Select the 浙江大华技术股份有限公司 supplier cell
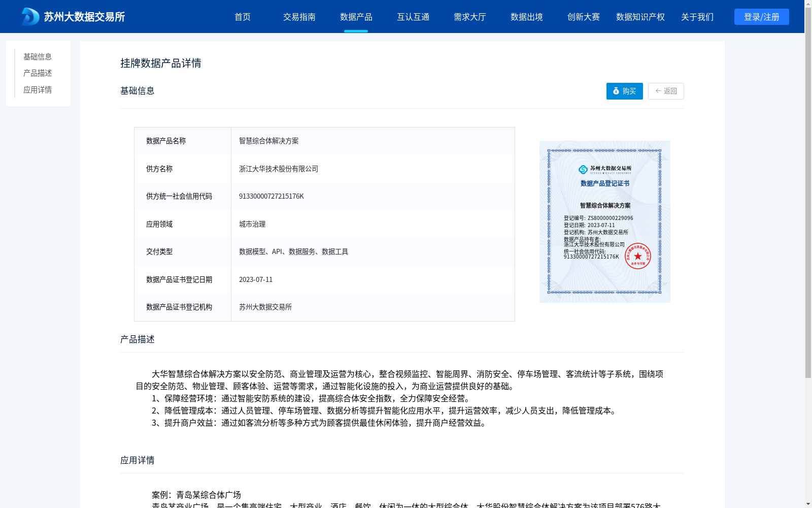This screenshot has width=812, height=508. coord(373,169)
